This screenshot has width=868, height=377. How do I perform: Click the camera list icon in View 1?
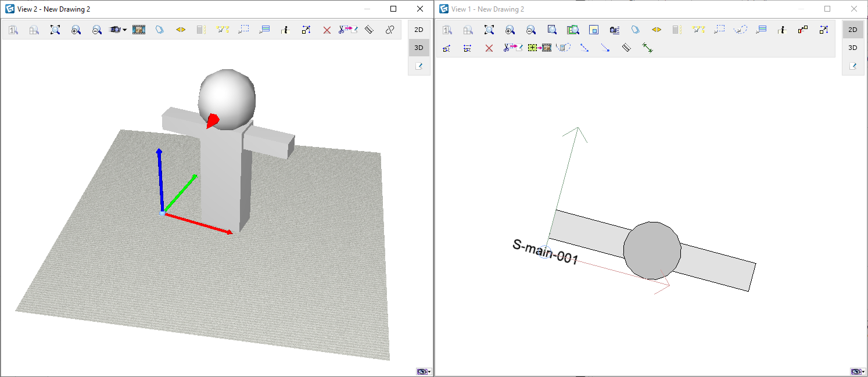(x=615, y=30)
